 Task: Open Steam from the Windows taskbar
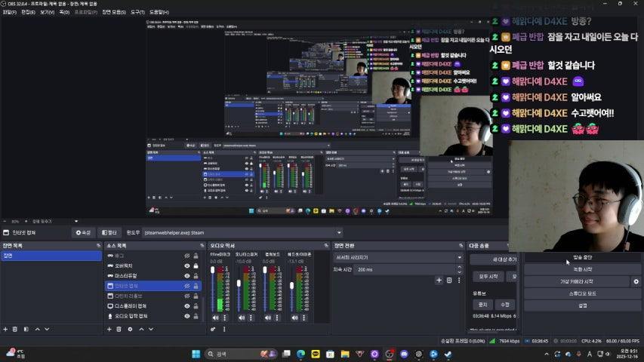click(x=448, y=354)
